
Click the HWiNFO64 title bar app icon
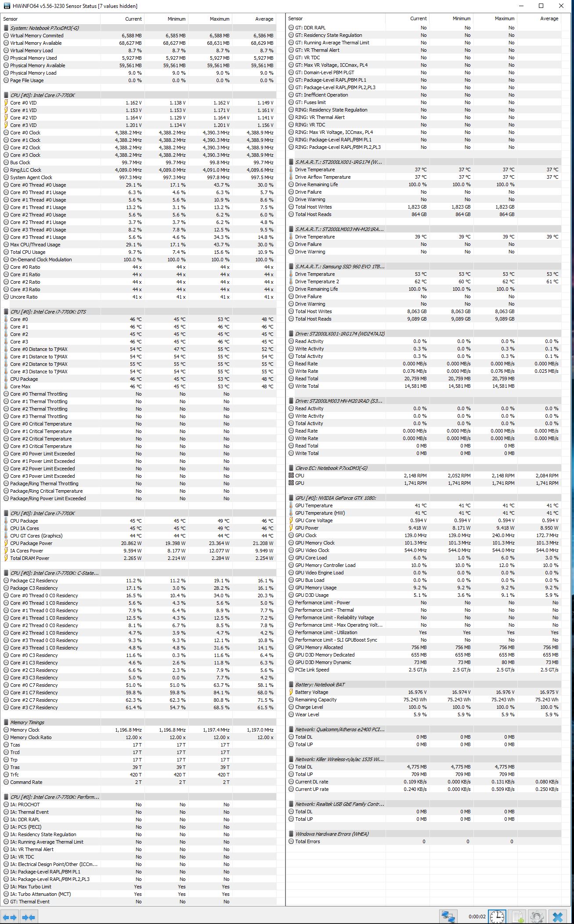point(7,6)
